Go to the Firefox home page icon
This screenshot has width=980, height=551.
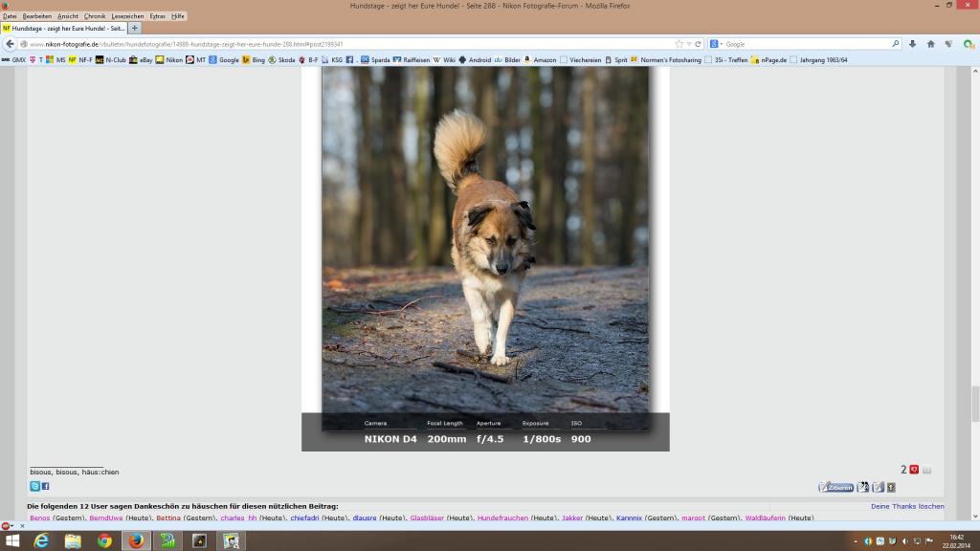(930, 44)
